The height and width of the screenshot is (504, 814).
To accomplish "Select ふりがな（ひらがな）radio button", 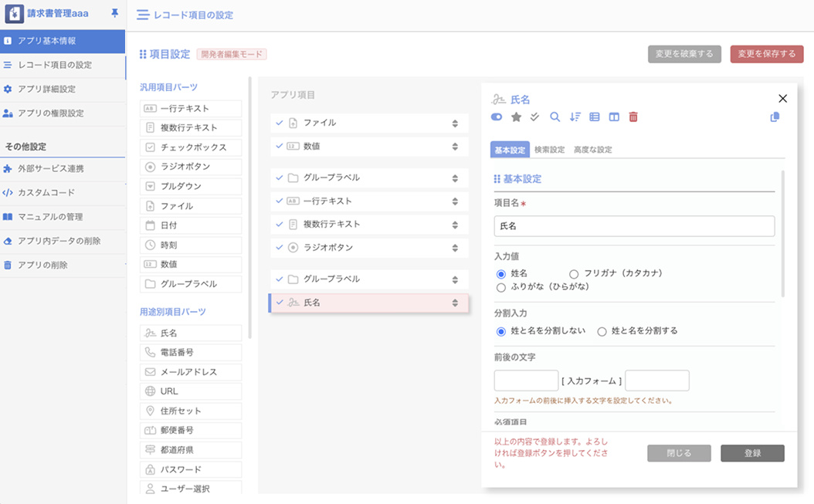I will 501,288.
